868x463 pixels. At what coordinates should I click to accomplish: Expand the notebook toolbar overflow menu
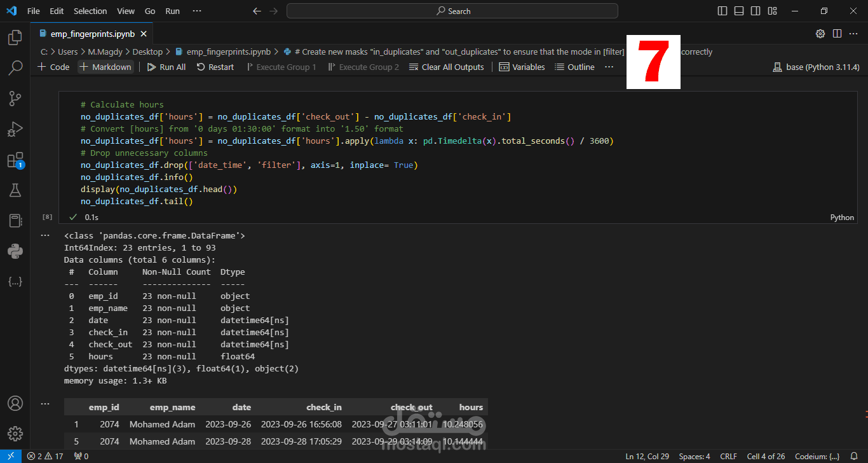tap(609, 66)
